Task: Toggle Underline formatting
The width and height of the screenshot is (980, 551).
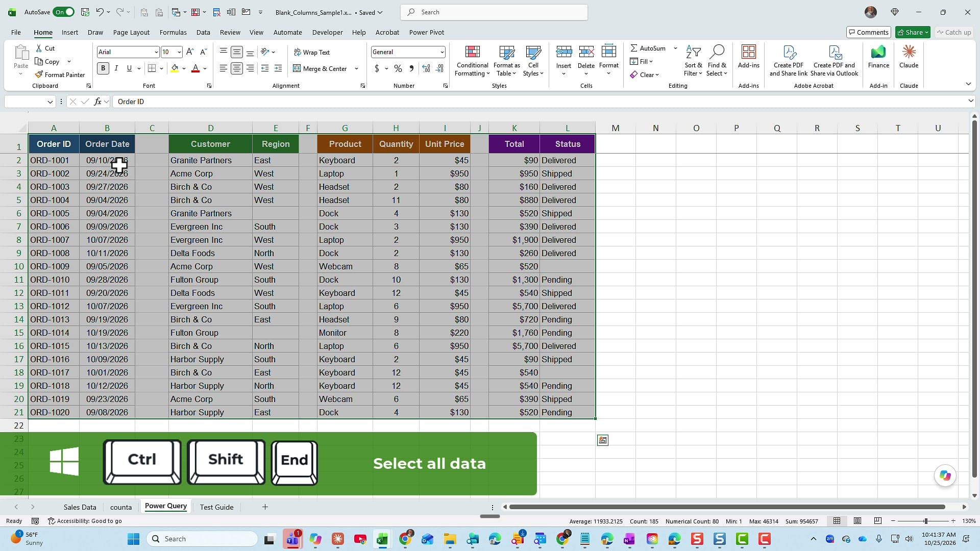Action: pyautogui.click(x=129, y=68)
